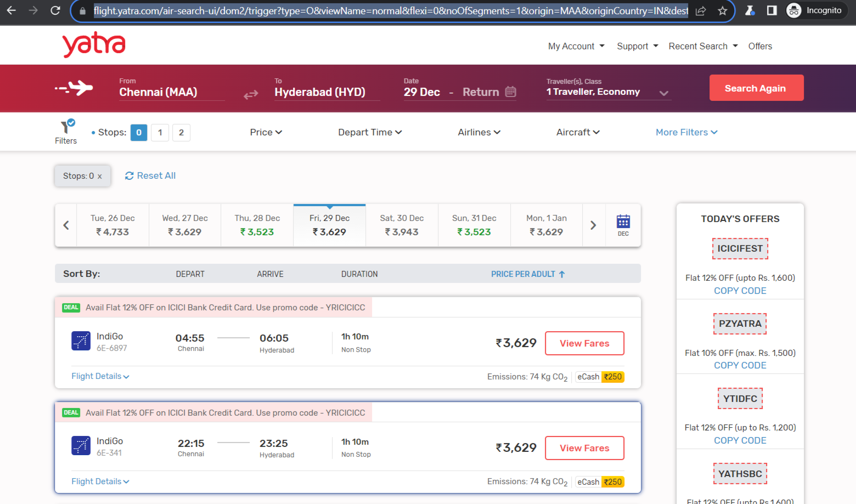Screen dimensions: 856x504
Task: Click the browser extension icon beside star
Action: [x=750, y=10]
